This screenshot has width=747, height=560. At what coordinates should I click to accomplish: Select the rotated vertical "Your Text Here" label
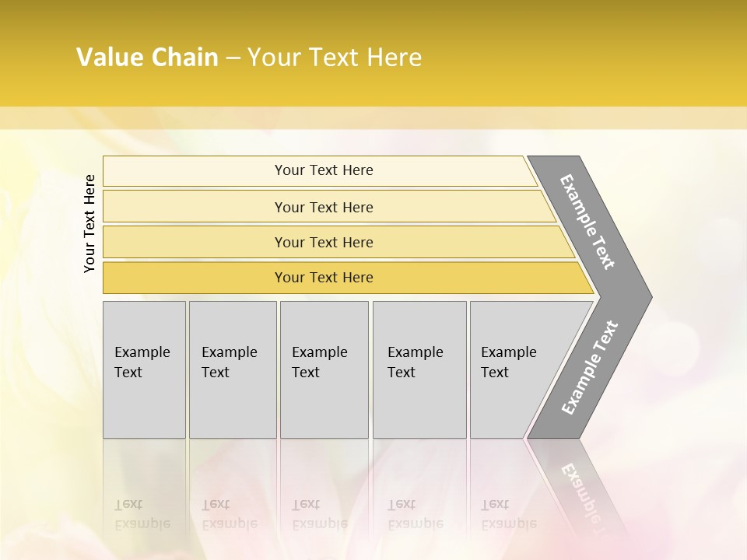tap(89, 224)
